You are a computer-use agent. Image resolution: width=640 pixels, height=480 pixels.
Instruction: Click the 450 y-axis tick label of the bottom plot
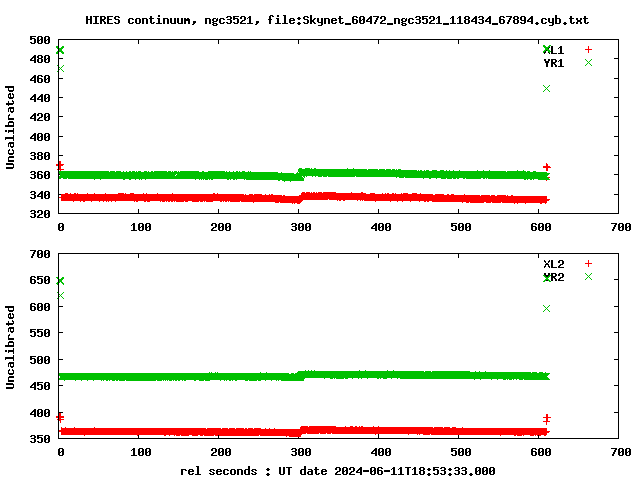click(40, 386)
